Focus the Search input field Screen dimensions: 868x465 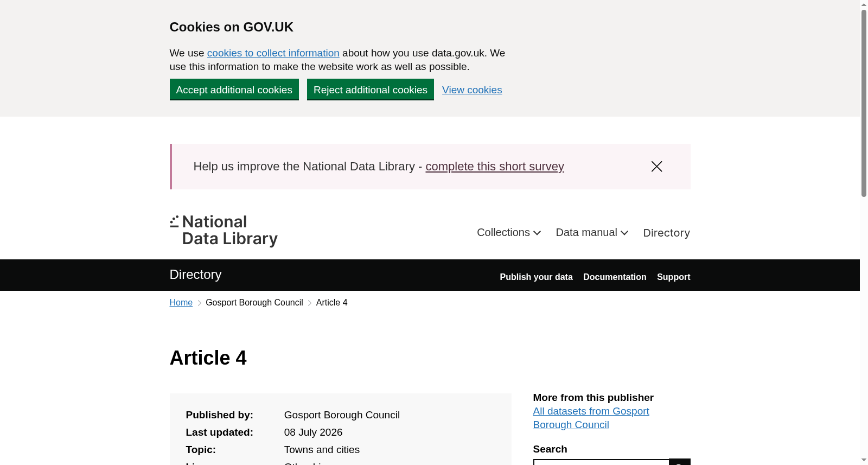(601, 462)
